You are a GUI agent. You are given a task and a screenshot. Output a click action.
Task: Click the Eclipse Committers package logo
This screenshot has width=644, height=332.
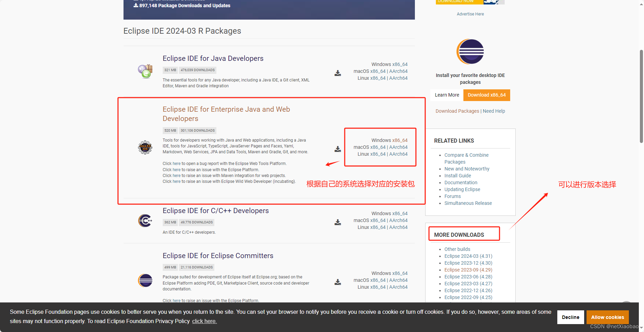pyautogui.click(x=145, y=280)
